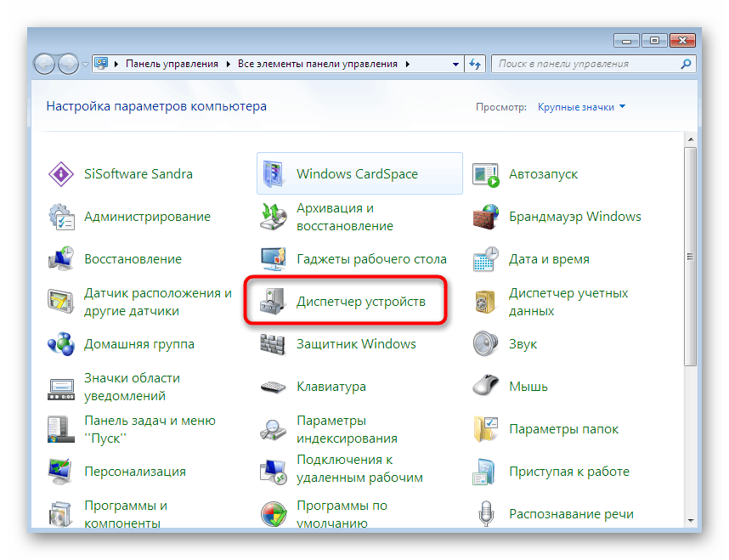Expand the address bar history dropdown

455,65
